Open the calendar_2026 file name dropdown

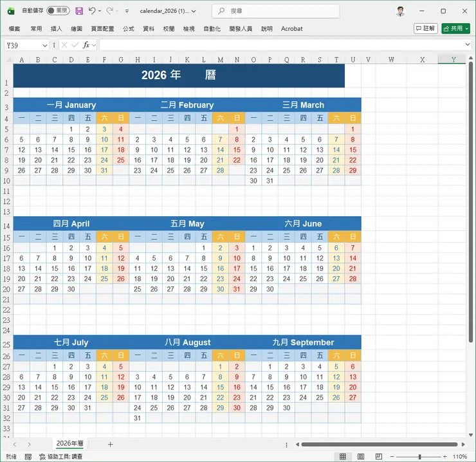(x=194, y=11)
